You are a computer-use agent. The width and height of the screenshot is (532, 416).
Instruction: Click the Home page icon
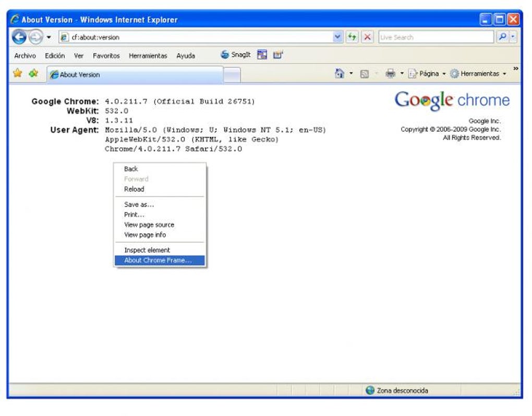340,74
